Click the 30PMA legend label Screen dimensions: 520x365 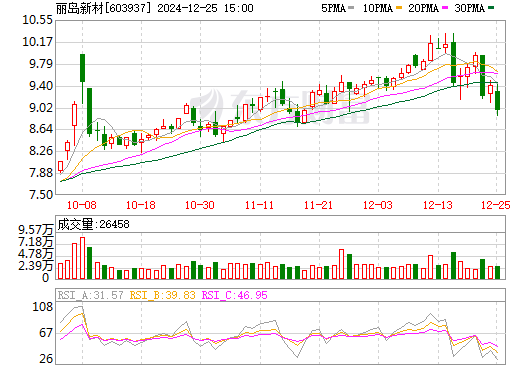(469, 8)
